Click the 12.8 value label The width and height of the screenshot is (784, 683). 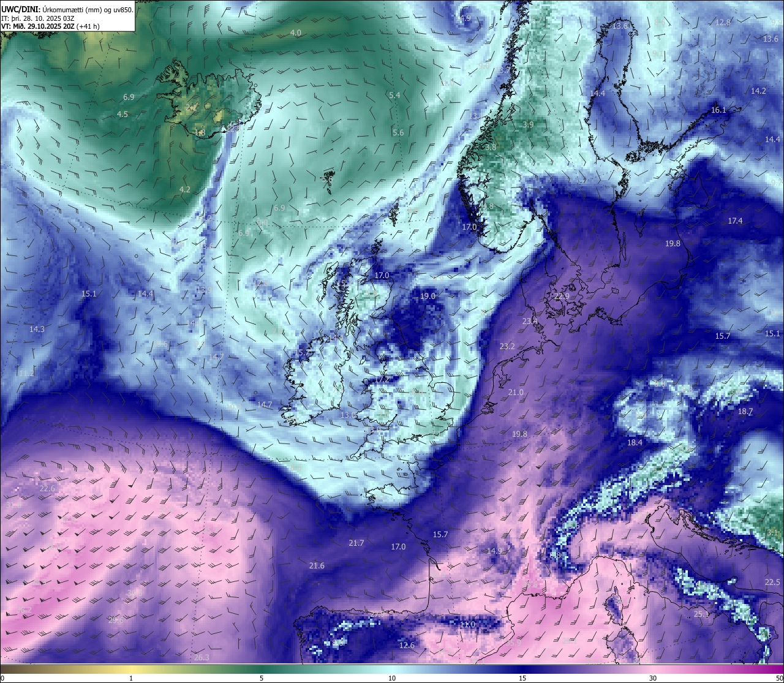pos(723,23)
